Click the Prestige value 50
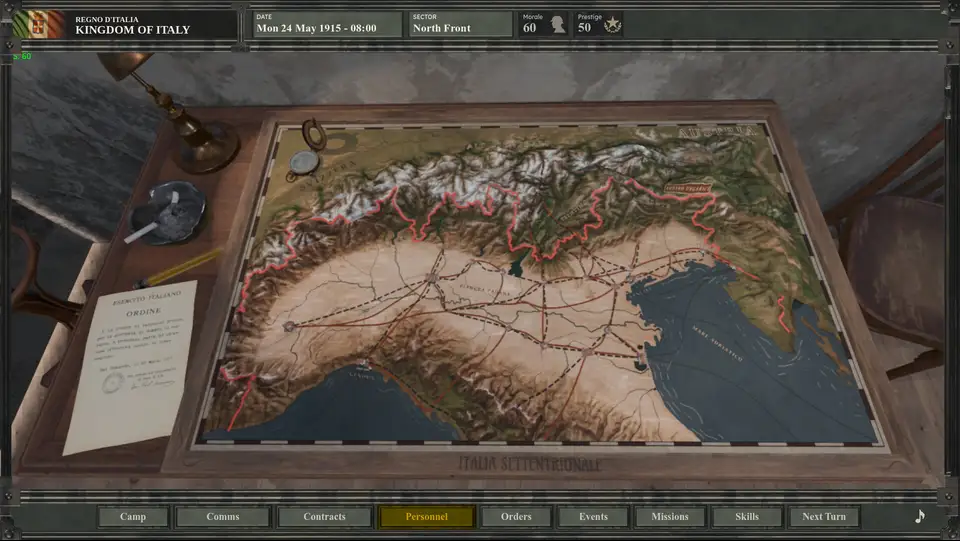 584,28
